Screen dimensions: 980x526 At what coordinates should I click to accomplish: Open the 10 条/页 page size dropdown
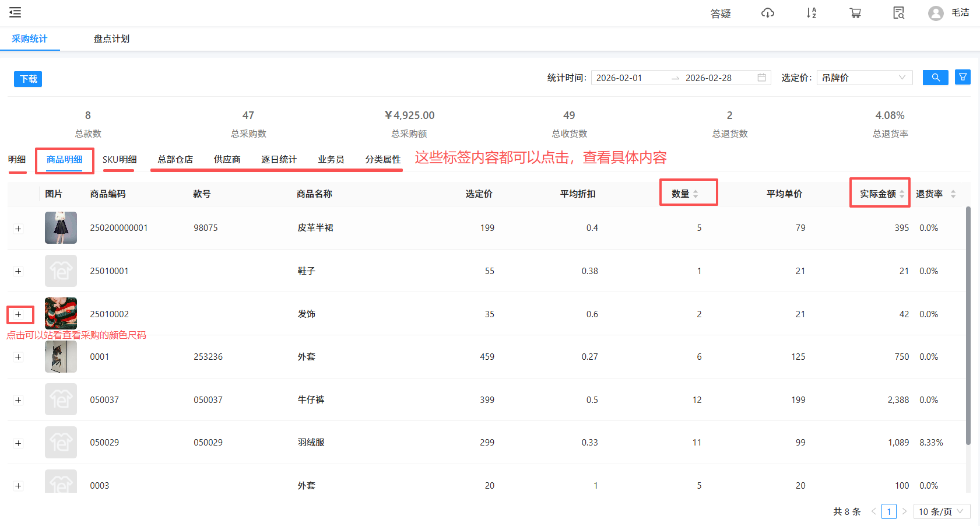click(941, 511)
